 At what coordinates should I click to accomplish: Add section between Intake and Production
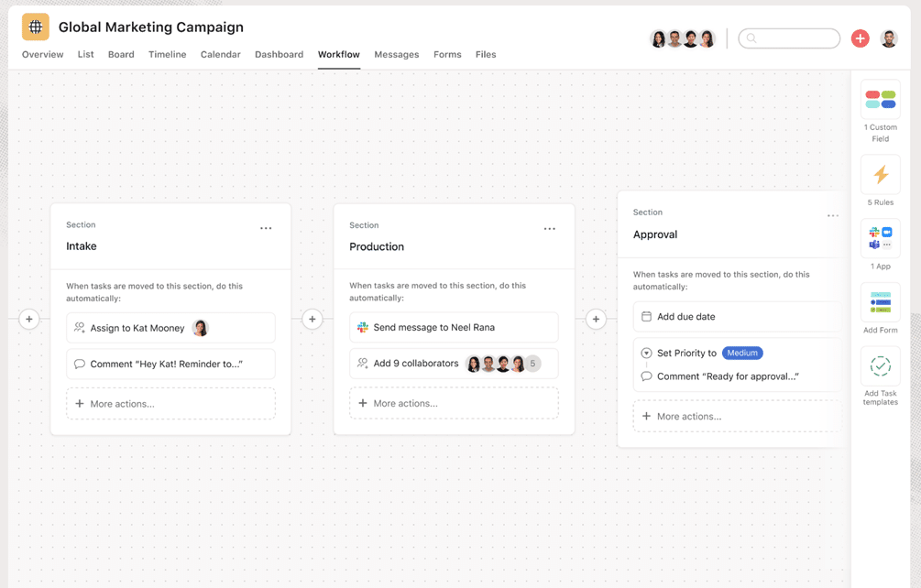click(x=312, y=320)
